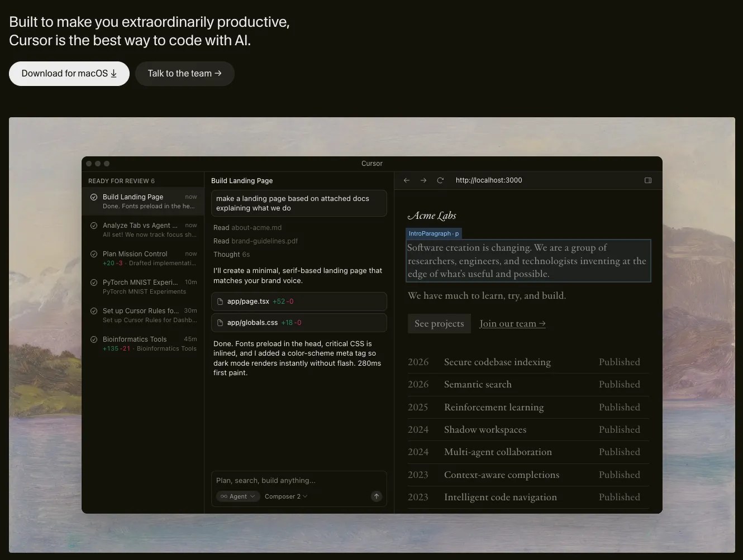Open the Reinforcement learning project row

click(528, 407)
